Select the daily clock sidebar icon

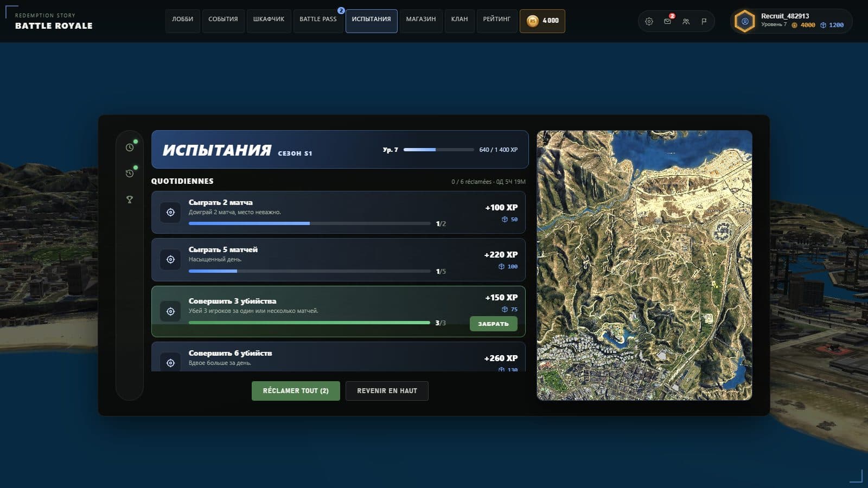(x=130, y=147)
